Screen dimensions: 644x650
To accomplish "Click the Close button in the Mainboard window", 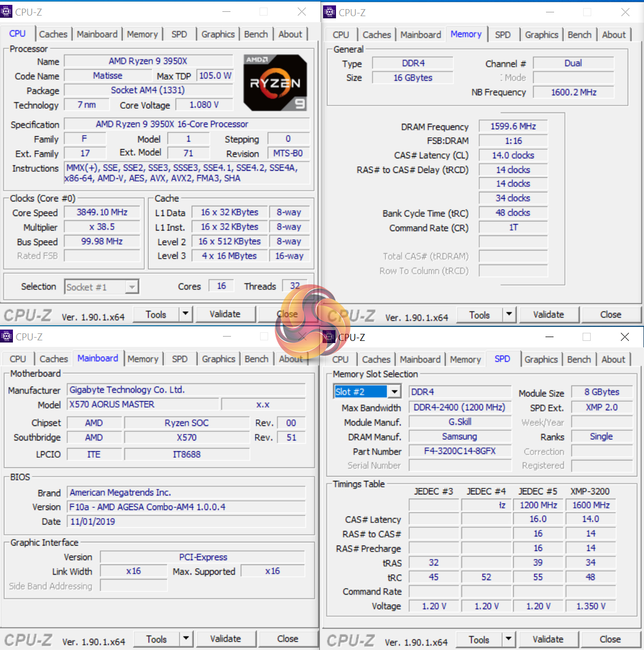I will (x=288, y=639).
